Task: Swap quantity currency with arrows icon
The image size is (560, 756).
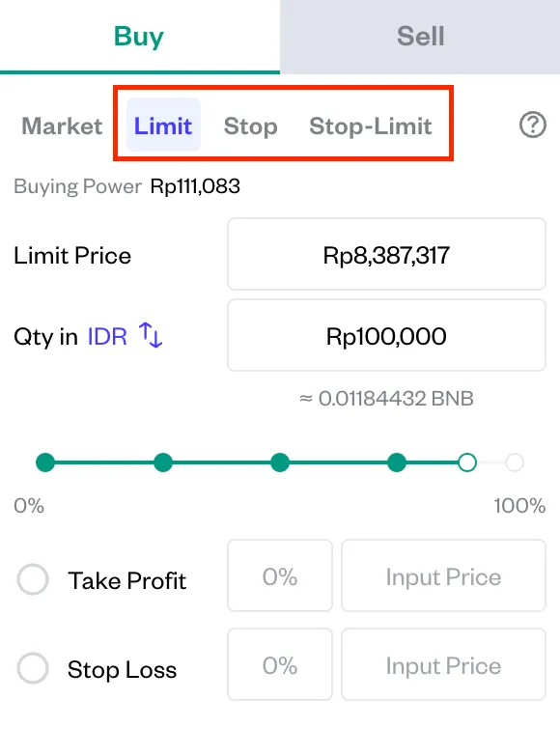Action: click(x=151, y=335)
